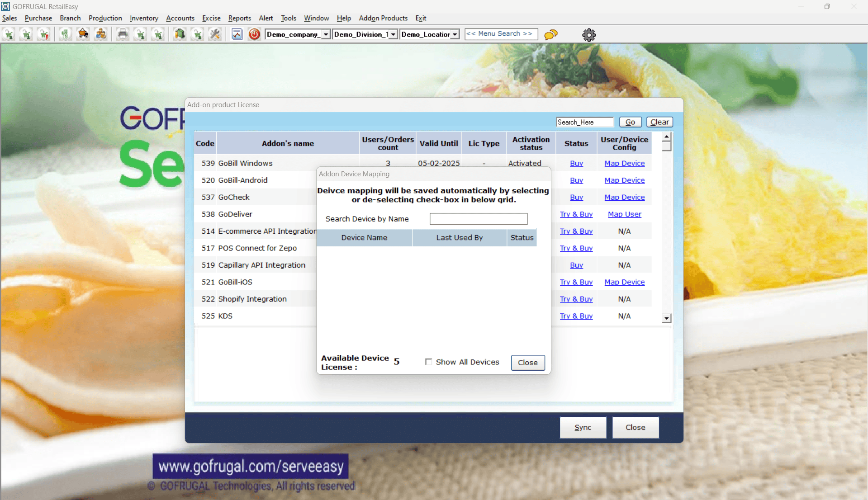The height and width of the screenshot is (500, 868).
Task: Click Try & Buy link for KDS
Action: pos(576,316)
